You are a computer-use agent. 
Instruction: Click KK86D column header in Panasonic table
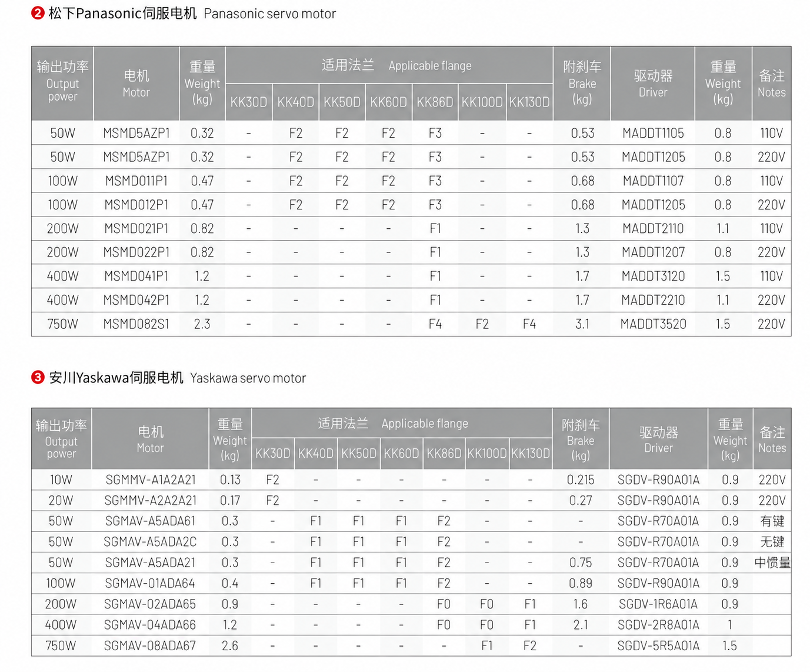coord(435,102)
